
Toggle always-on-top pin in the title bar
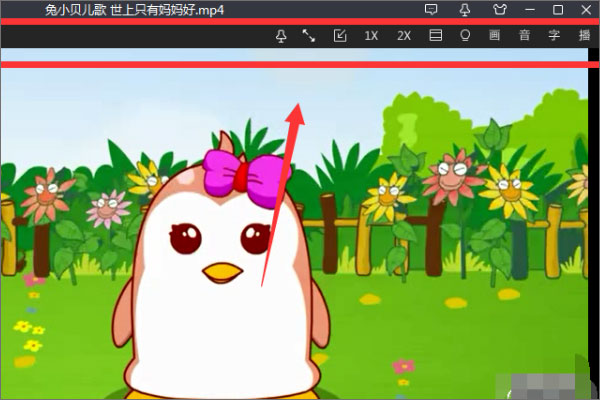pyautogui.click(x=465, y=10)
